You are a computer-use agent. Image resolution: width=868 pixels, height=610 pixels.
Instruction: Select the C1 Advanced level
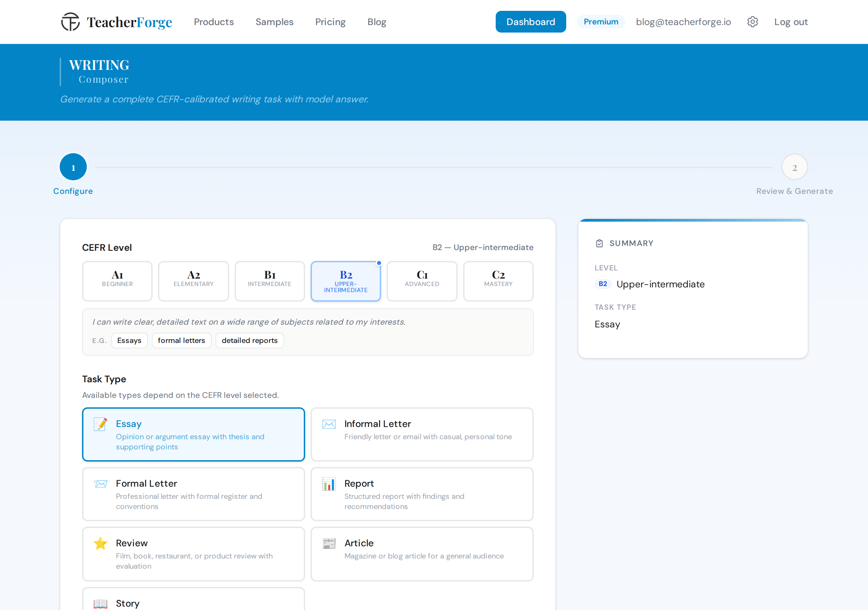(422, 281)
